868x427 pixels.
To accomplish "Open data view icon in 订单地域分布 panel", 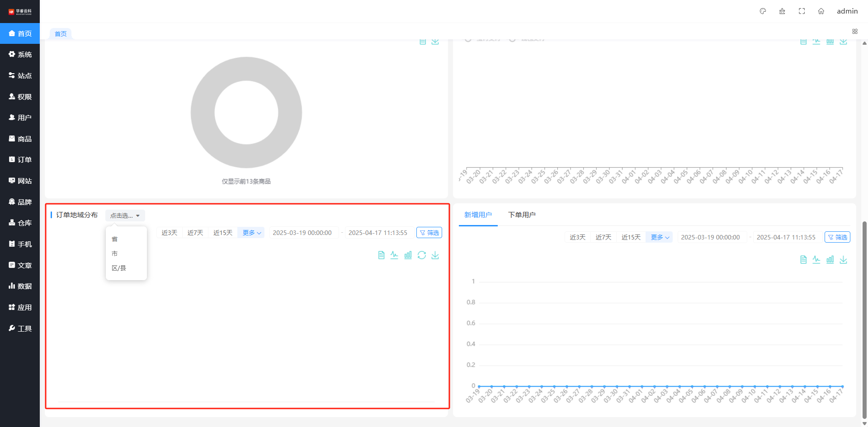I will (x=381, y=255).
